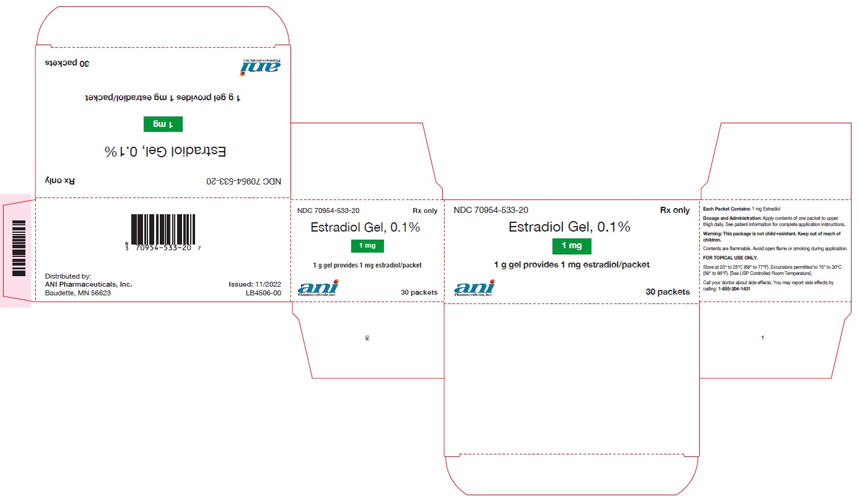The image size is (859, 504).
Task: Click the green 1 mg badge on the narrow panel
Action: click(367, 246)
